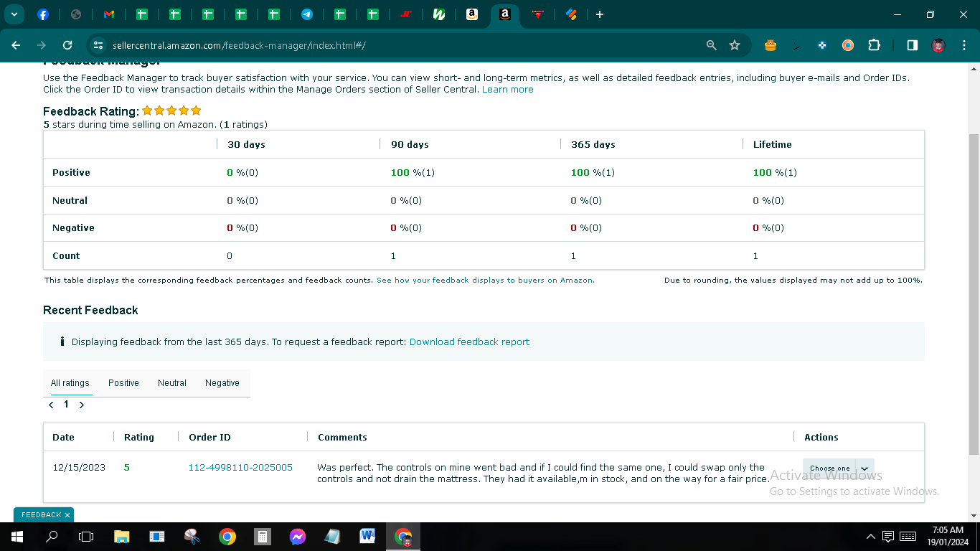This screenshot has height=551, width=980.
Task: Open Calculator from taskbar
Action: 263,536
